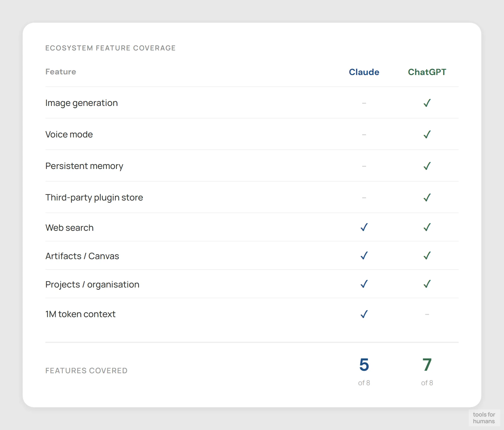Click the Claude checkmark for 1M token context
The image size is (504, 430).
click(364, 314)
